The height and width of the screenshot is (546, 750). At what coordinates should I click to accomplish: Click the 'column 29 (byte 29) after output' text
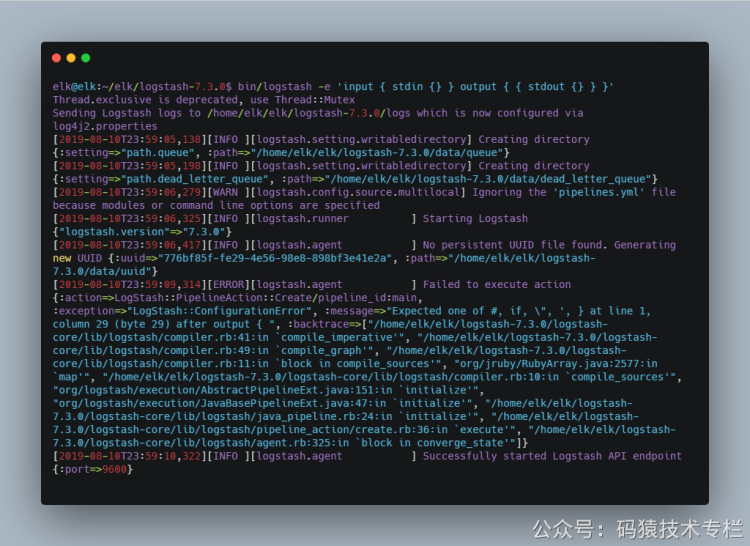[x=152, y=324]
